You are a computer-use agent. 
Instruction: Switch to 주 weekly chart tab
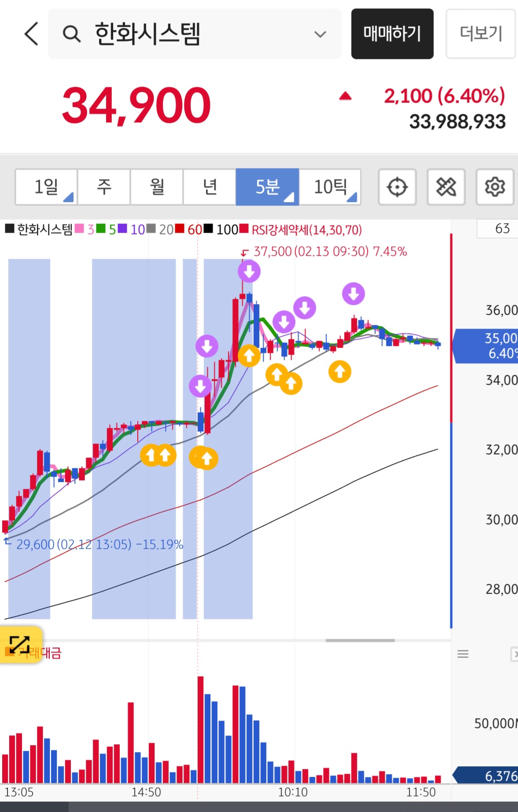[x=104, y=187]
